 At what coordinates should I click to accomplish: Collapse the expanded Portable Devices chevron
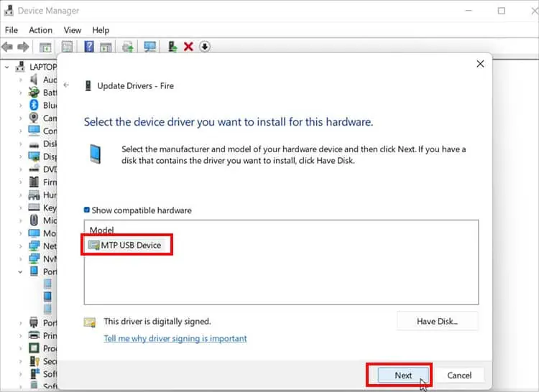click(20, 272)
